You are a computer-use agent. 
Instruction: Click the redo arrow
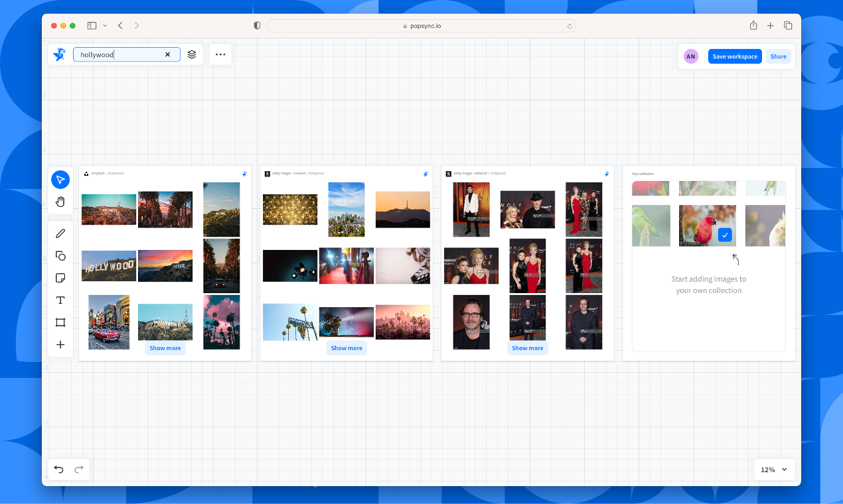click(79, 470)
